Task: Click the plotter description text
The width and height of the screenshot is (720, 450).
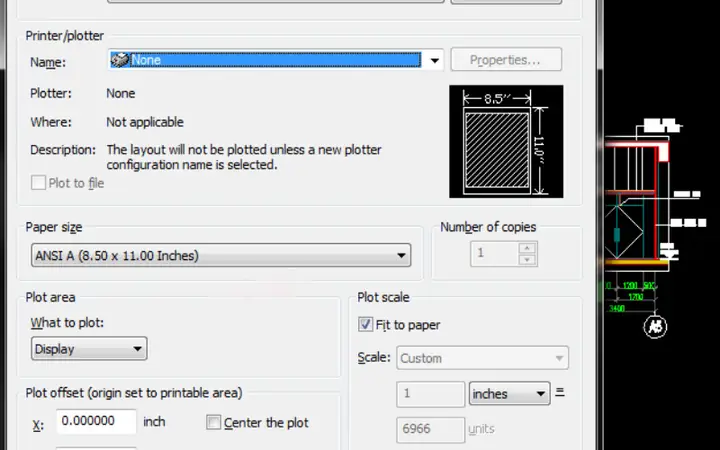Action: [x=244, y=157]
